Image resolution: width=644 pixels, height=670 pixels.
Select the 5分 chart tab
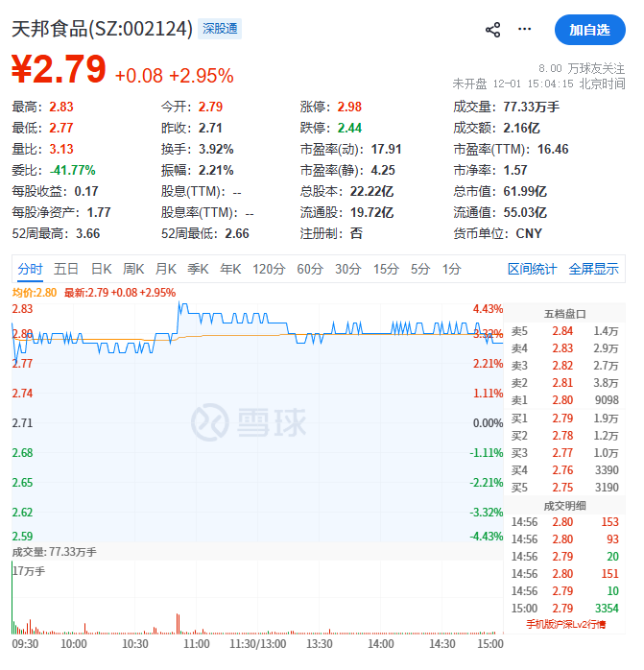tap(420, 269)
